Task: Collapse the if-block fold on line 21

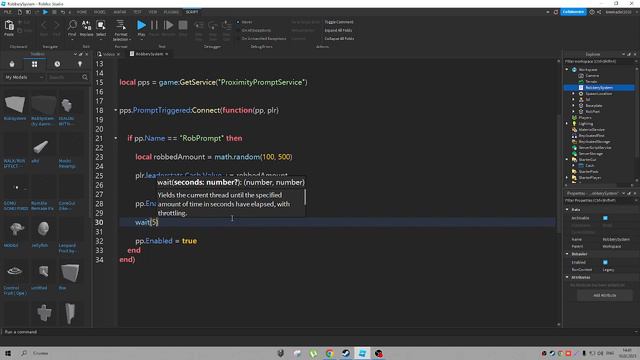Action: click(116, 138)
